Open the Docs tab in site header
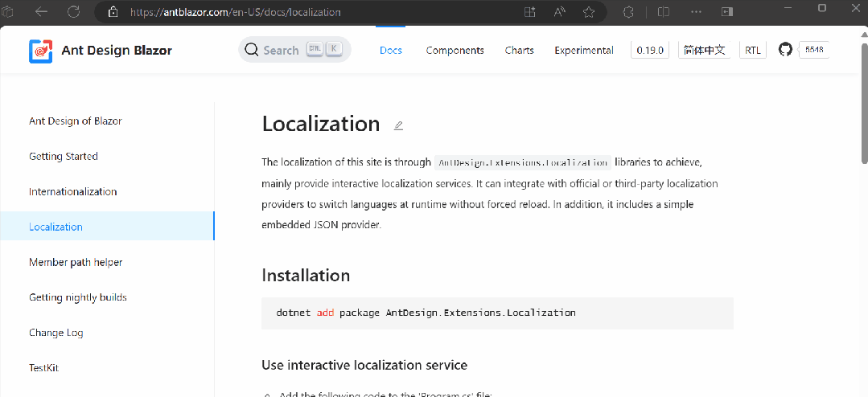 coord(391,51)
